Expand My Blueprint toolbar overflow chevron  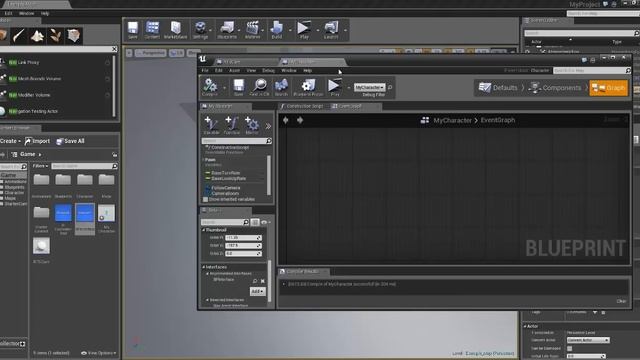[x=268, y=126]
